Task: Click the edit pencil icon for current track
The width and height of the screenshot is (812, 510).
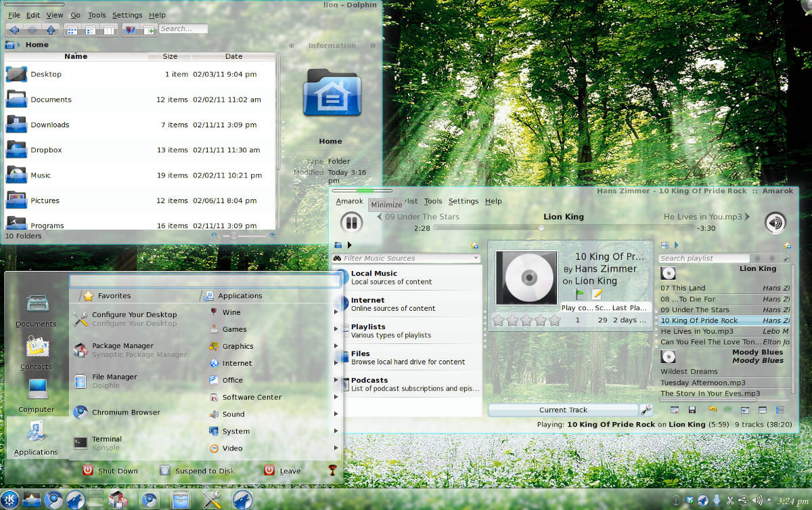Action: click(597, 294)
